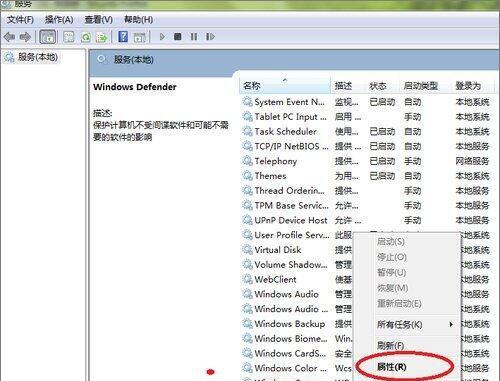Screen dimensions: 500x381
Task: Click the Forward arrow toolbar icon
Action: tap(25, 37)
